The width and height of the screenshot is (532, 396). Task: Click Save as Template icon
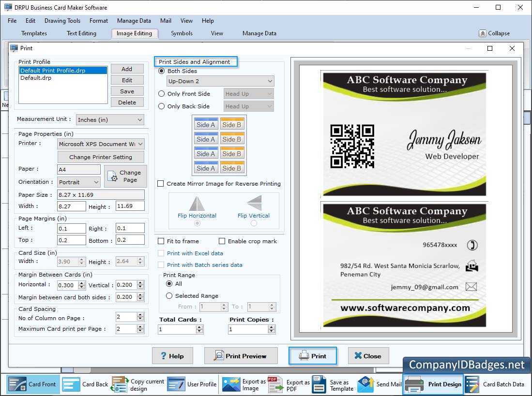point(319,384)
